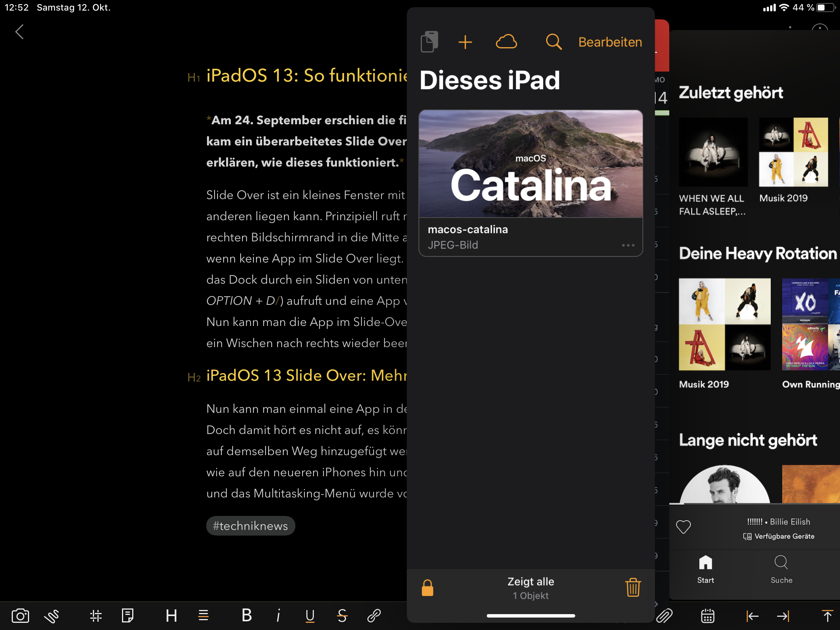Click the Zuletzt gehört section header
Viewport: 840px width, 630px height.
tap(730, 93)
